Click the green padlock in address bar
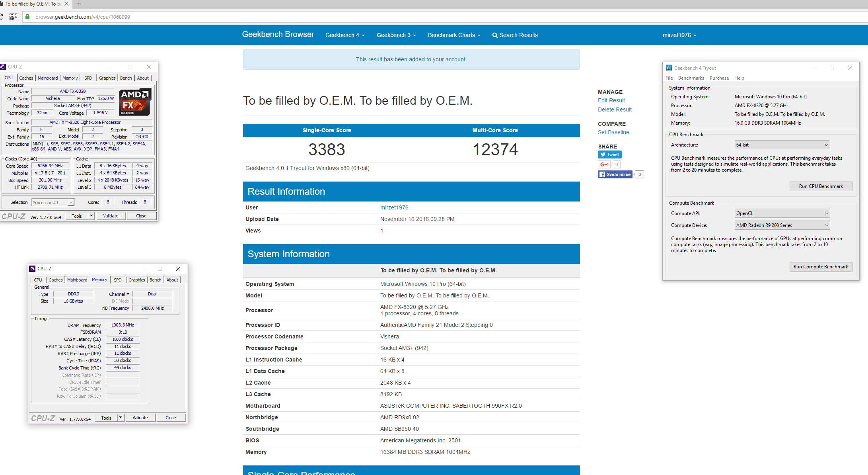The height and width of the screenshot is (475, 868). point(27,17)
